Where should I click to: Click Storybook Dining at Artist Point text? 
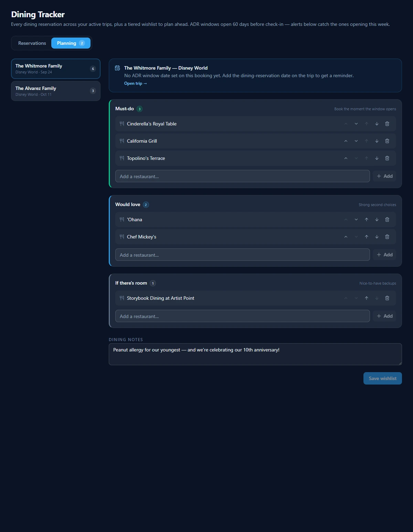click(160, 298)
